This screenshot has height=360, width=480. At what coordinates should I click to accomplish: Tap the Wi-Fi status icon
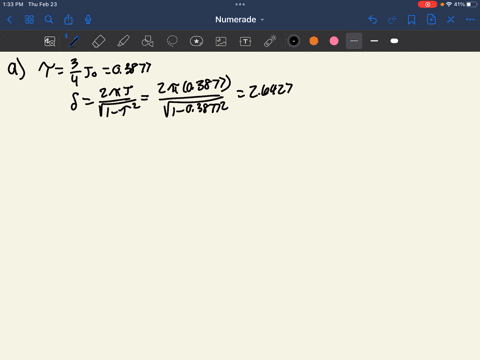click(449, 4)
